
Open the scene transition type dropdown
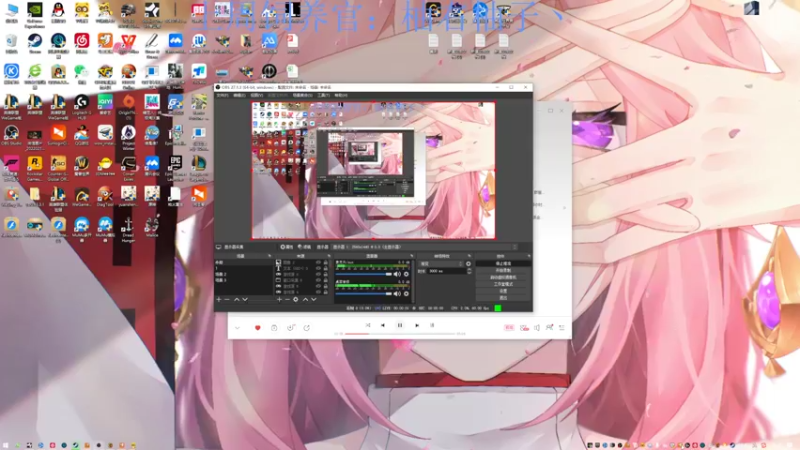click(x=441, y=263)
